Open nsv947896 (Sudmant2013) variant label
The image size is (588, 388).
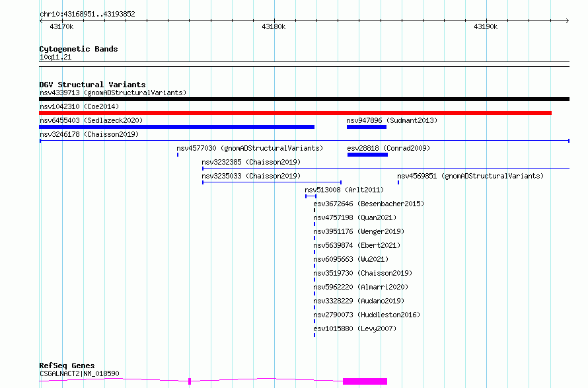(x=392, y=120)
